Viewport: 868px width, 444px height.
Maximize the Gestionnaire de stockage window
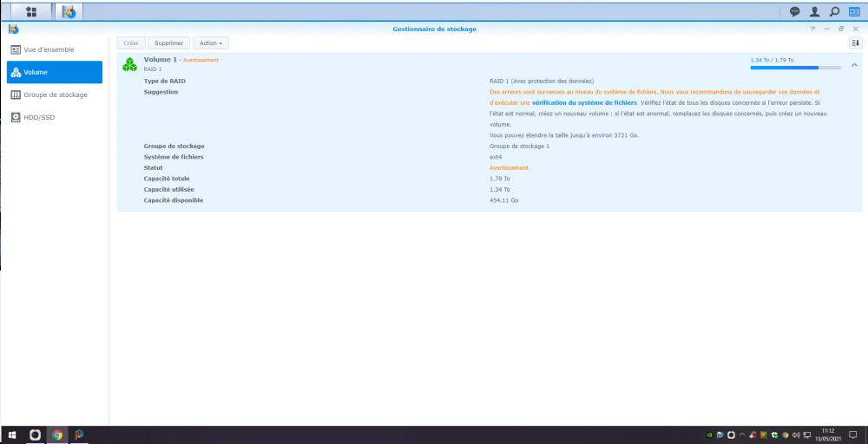pyautogui.click(x=841, y=29)
